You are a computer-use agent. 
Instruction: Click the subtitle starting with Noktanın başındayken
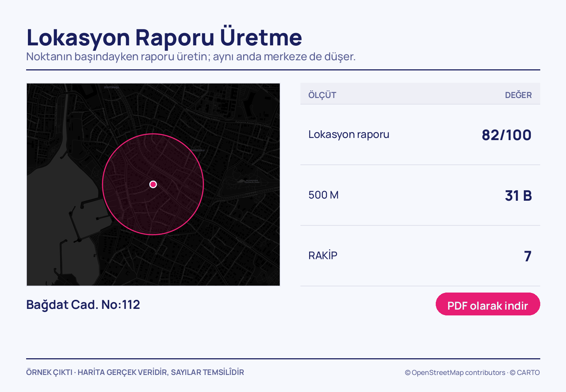(191, 57)
